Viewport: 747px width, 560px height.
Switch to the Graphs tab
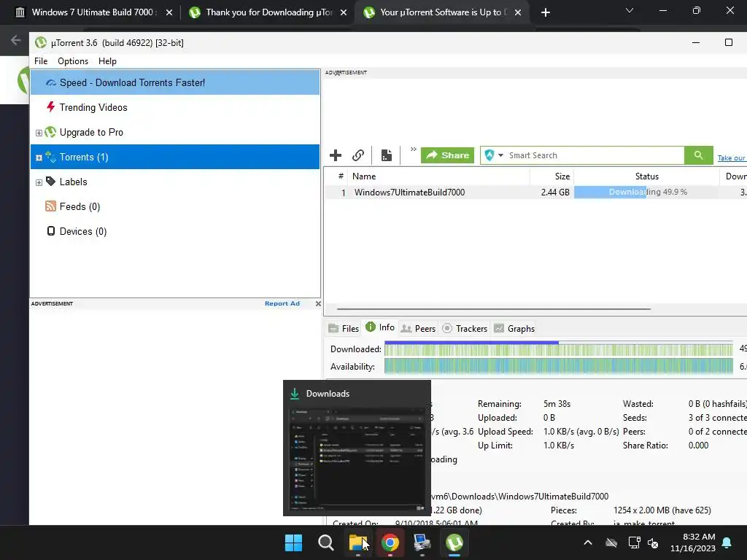[514, 329]
